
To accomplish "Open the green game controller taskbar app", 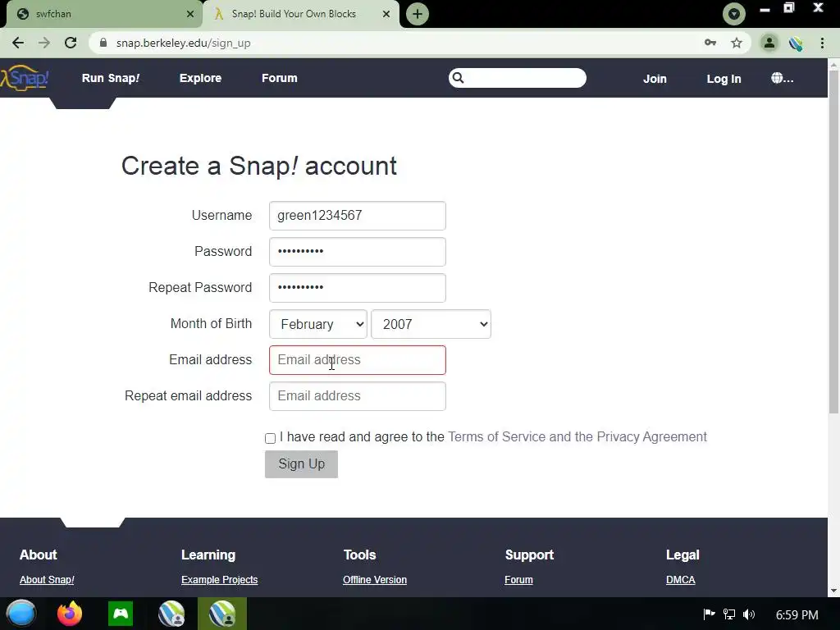I will click(x=121, y=614).
